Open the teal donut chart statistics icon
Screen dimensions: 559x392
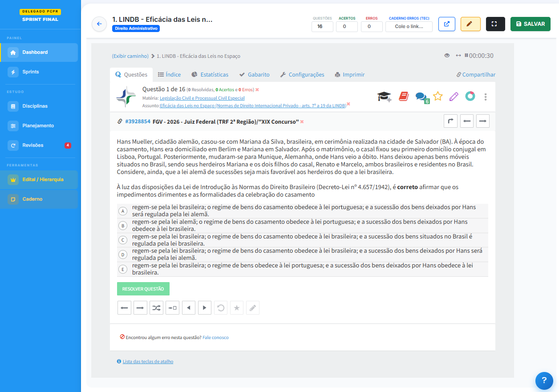tap(470, 96)
